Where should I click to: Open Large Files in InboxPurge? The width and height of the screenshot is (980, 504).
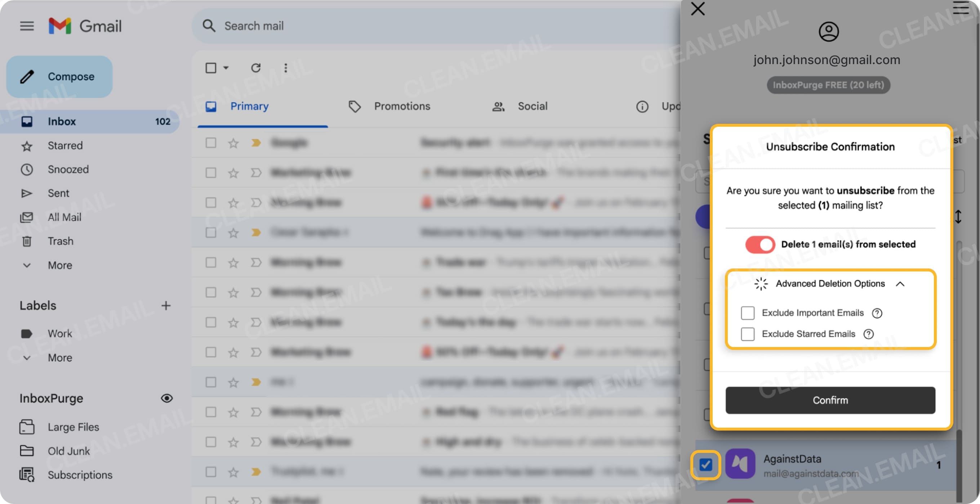tap(73, 427)
